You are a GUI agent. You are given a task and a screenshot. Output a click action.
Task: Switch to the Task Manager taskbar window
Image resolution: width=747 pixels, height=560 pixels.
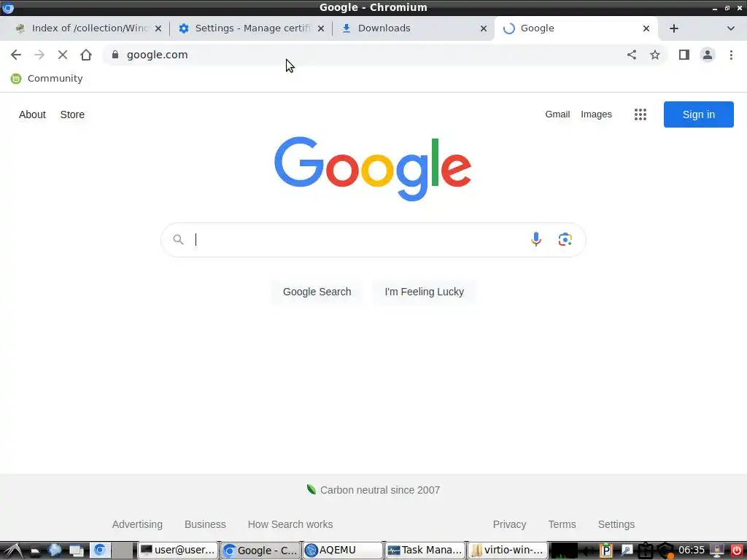pyautogui.click(x=425, y=551)
